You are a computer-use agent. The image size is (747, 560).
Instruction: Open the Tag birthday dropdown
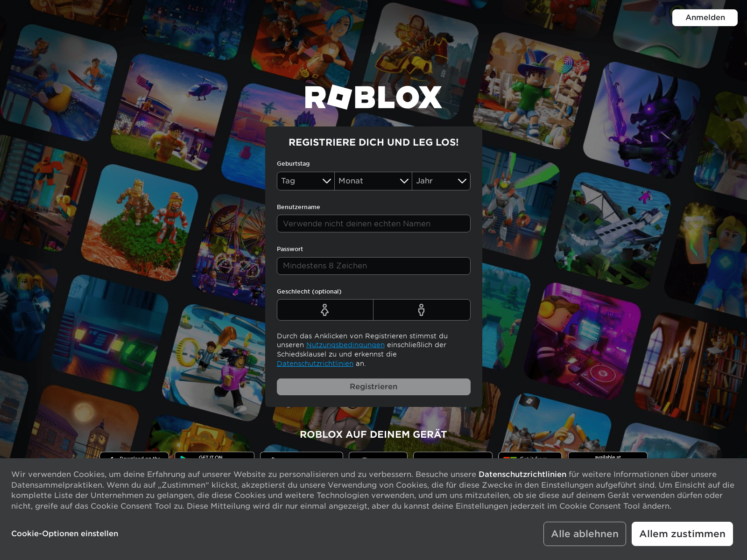[306, 181]
